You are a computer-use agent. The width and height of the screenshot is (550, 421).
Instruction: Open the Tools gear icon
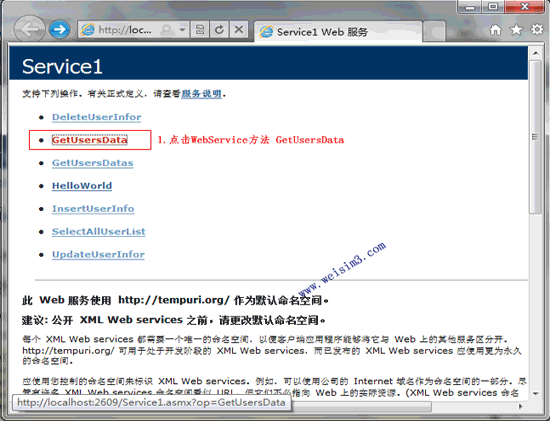(537, 29)
